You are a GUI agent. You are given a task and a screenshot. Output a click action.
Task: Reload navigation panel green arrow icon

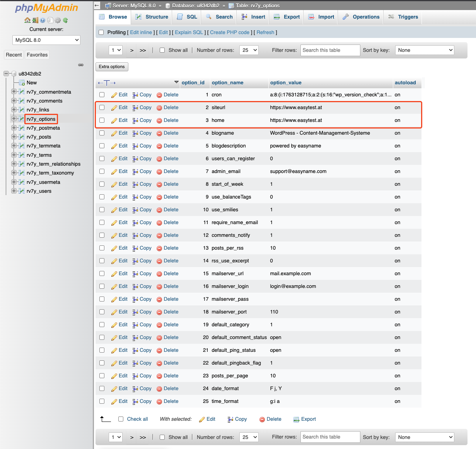pos(65,20)
